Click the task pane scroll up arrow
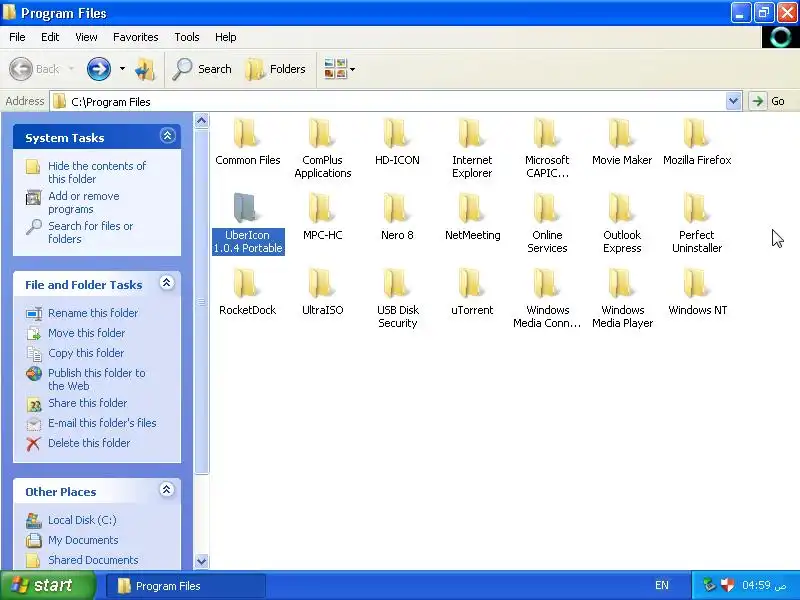 click(x=202, y=121)
